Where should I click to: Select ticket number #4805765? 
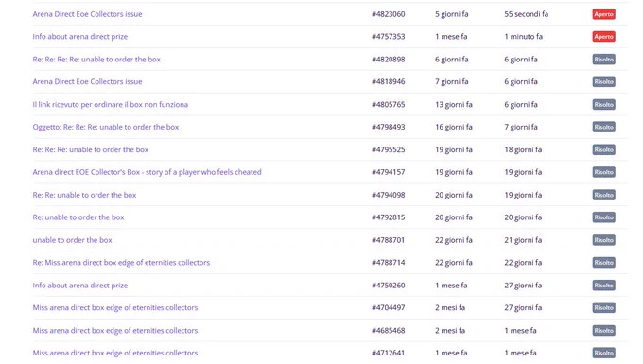[389, 105]
